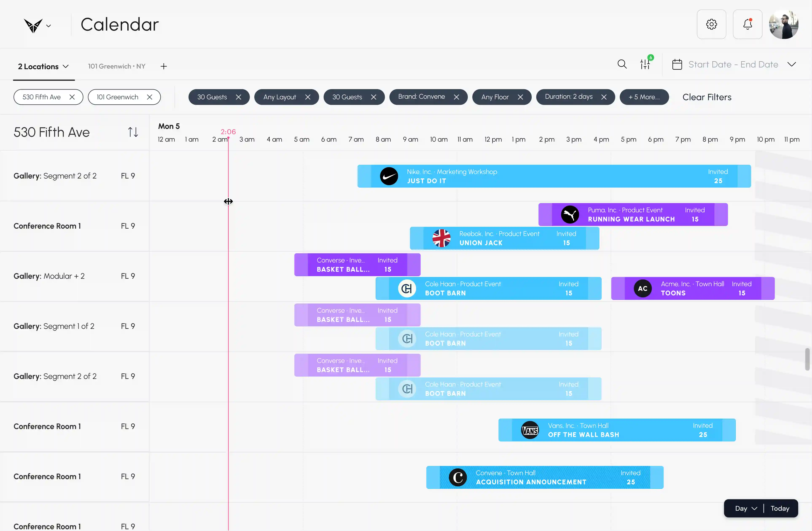This screenshot has height=531, width=812.
Task: Open the Convene Acquisition Announcement event
Action: pos(545,477)
